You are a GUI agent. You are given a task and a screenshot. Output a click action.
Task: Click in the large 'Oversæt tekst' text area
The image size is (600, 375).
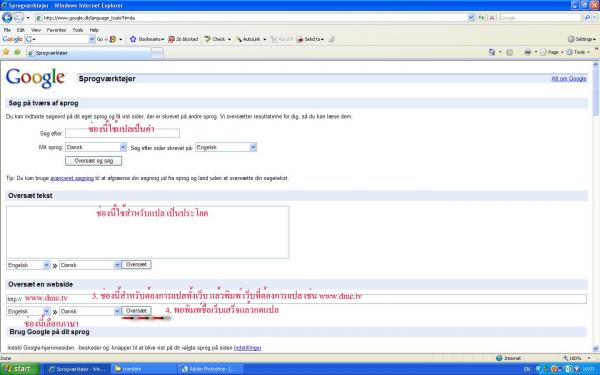tap(147, 232)
